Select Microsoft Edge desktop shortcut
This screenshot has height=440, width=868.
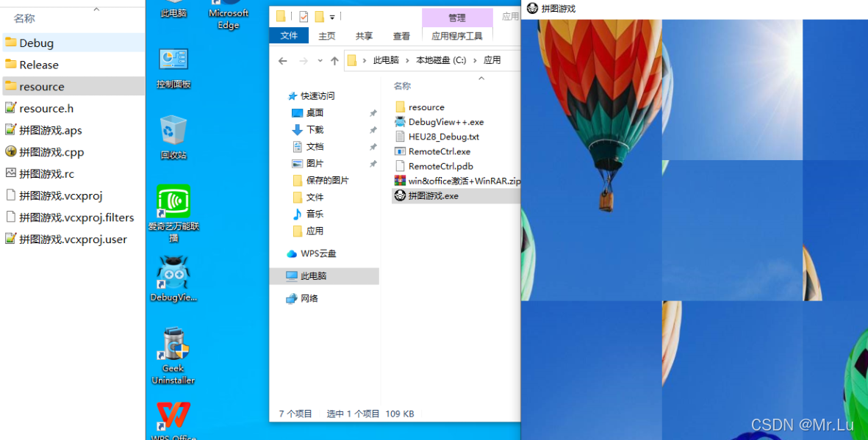click(228, 15)
